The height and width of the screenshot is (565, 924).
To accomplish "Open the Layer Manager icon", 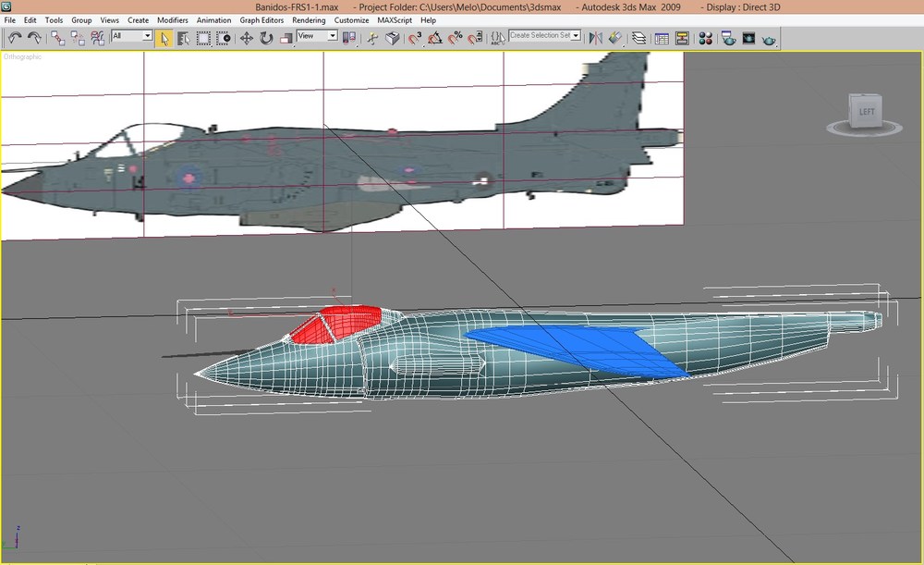I will (638, 39).
